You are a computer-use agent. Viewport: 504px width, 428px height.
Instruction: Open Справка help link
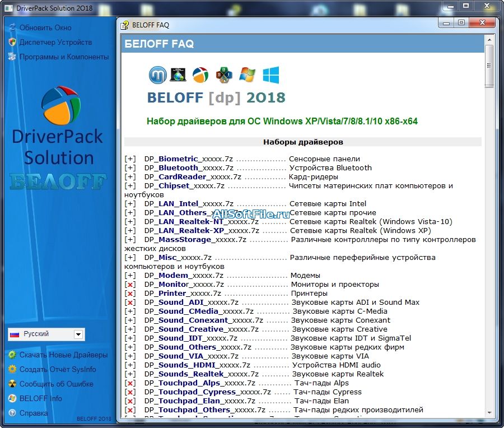(34, 413)
